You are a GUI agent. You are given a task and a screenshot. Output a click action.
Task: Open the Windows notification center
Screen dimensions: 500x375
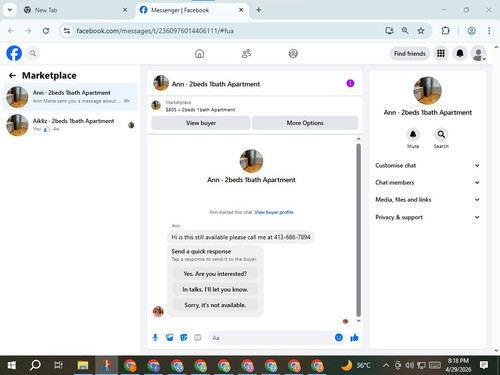coord(484,365)
